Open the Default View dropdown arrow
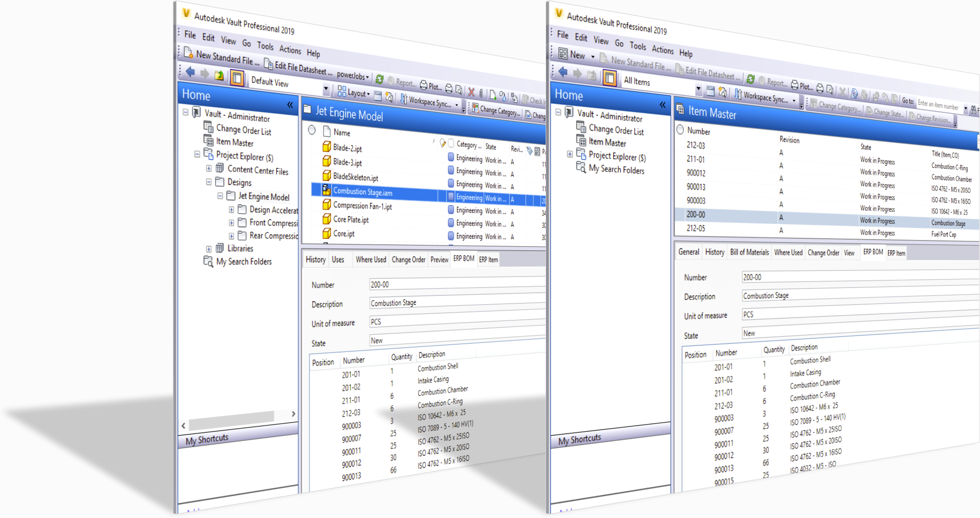980x518 pixels. [326, 88]
